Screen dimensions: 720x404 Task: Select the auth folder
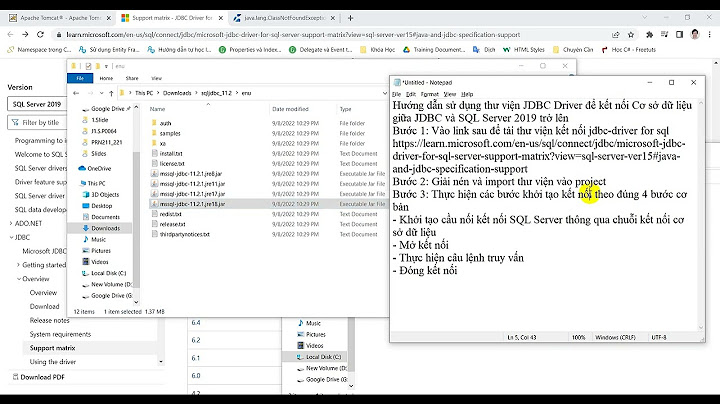coord(165,123)
